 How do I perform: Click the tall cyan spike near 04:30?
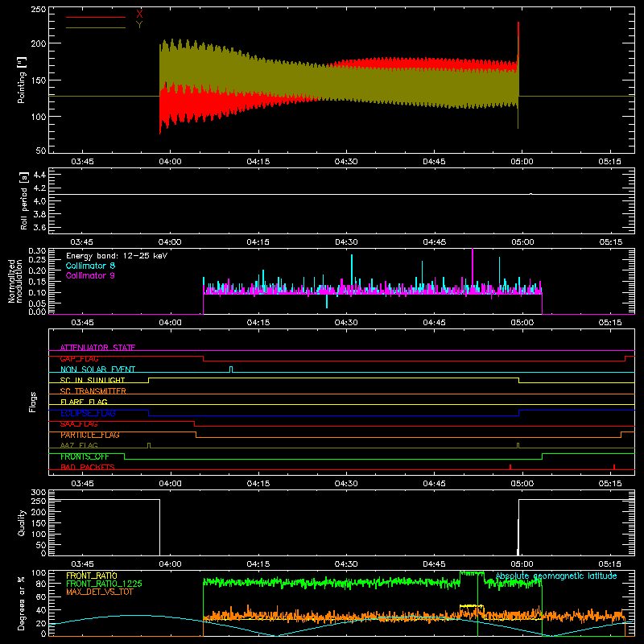pyautogui.click(x=352, y=271)
